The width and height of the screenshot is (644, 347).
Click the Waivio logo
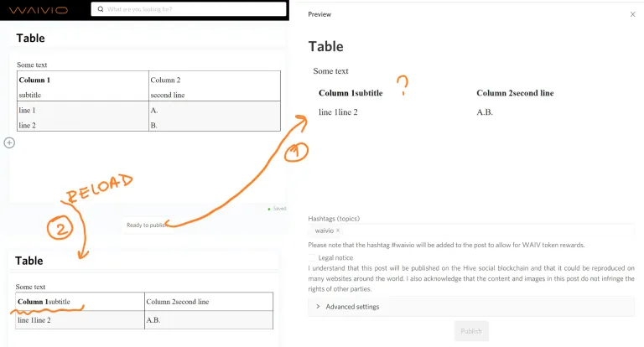[x=39, y=10]
